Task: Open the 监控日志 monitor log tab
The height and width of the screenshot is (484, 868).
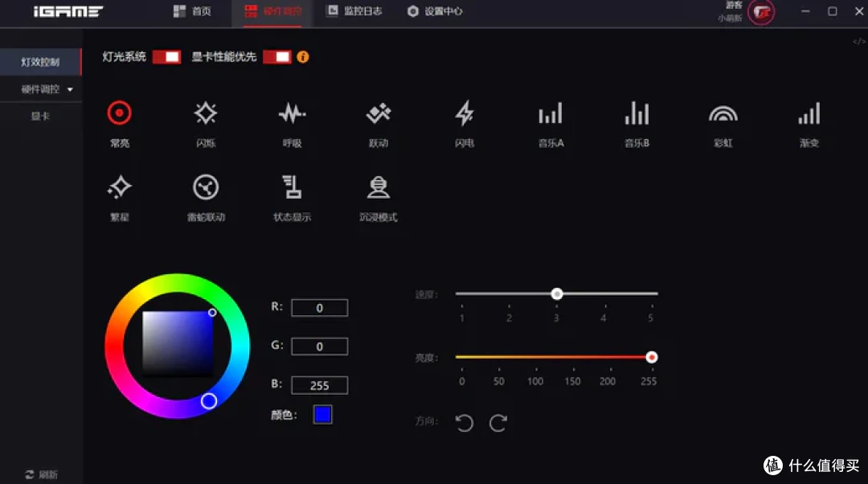Action: [354, 11]
